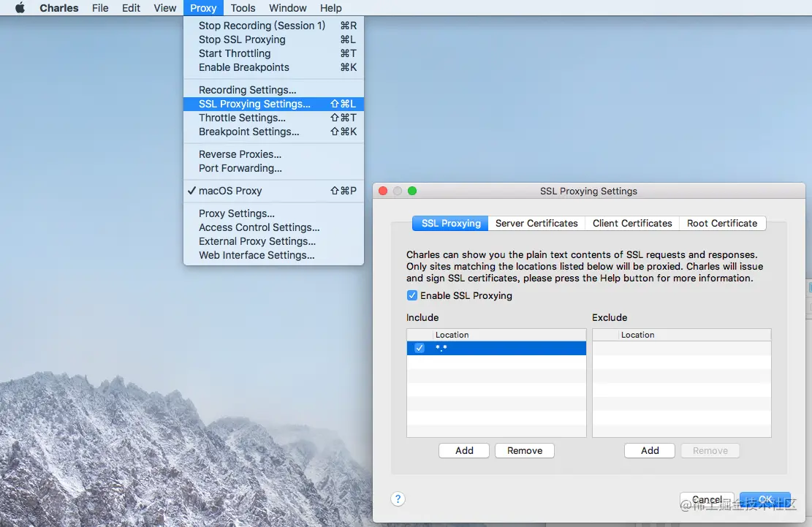Click the Cancel button
The image size is (812, 527).
707,500
